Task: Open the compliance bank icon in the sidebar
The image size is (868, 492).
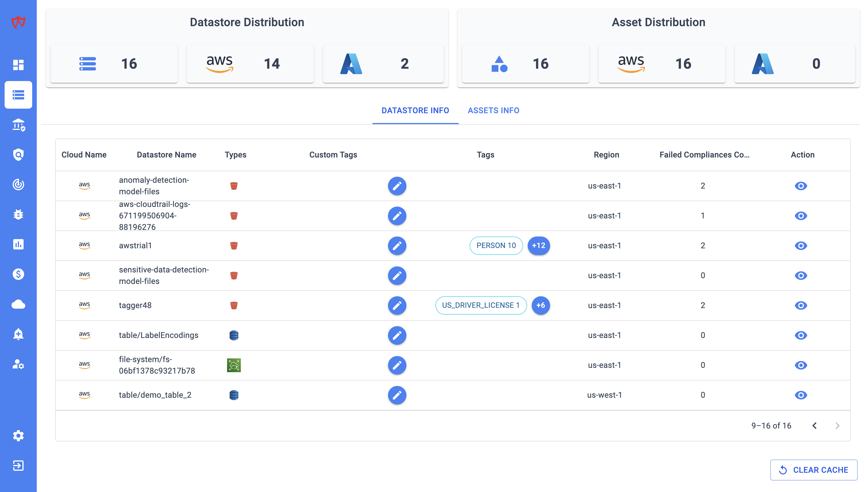Action: pyautogui.click(x=19, y=125)
